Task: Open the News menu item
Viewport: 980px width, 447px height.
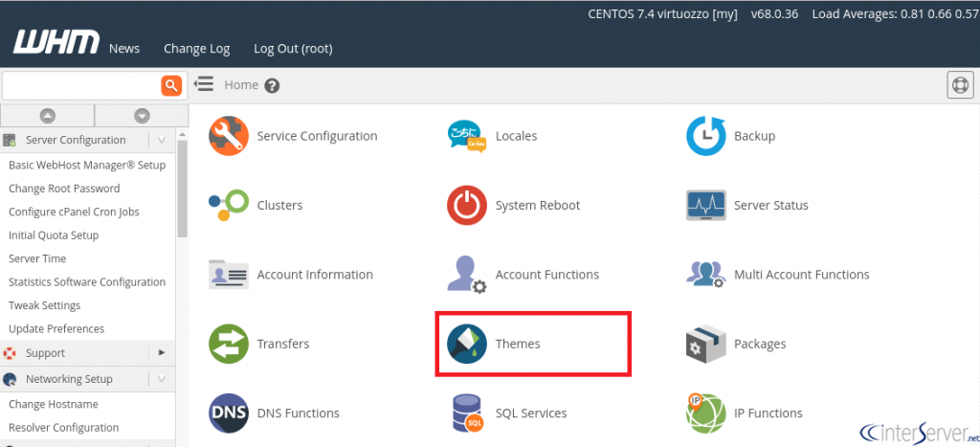Action: coord(124,48)
